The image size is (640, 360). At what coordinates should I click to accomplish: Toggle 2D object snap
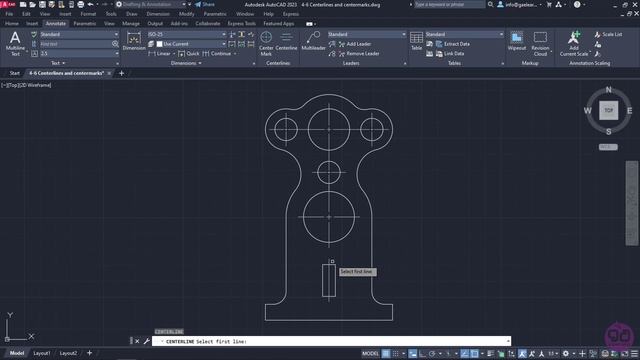tap(474, 353)
